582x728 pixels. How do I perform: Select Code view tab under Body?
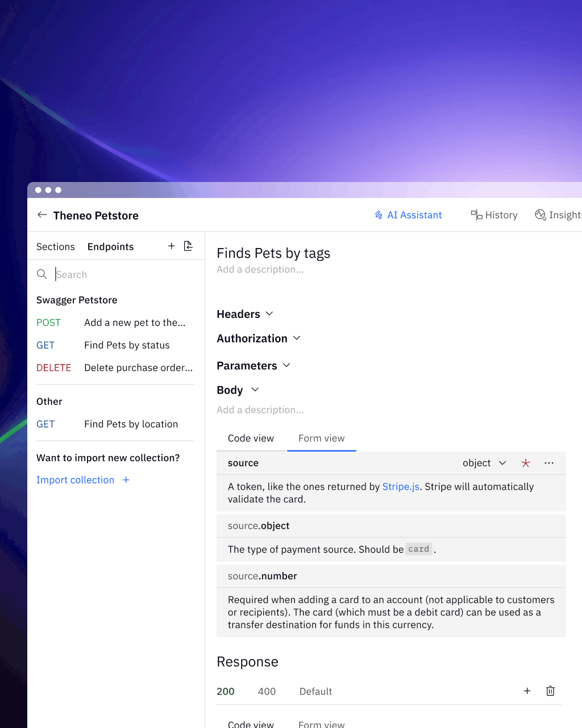[x=251, y=439]
